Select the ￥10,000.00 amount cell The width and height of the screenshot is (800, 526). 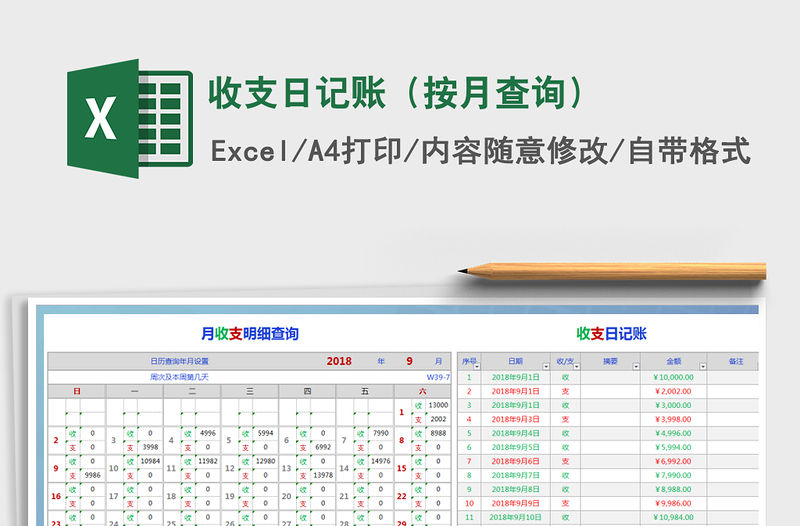(673, 378)
